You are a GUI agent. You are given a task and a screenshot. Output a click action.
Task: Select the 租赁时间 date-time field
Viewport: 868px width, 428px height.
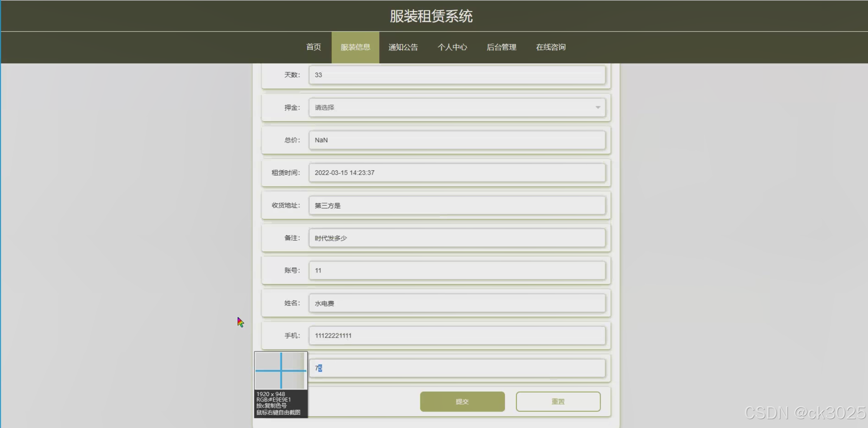[457, 173]
